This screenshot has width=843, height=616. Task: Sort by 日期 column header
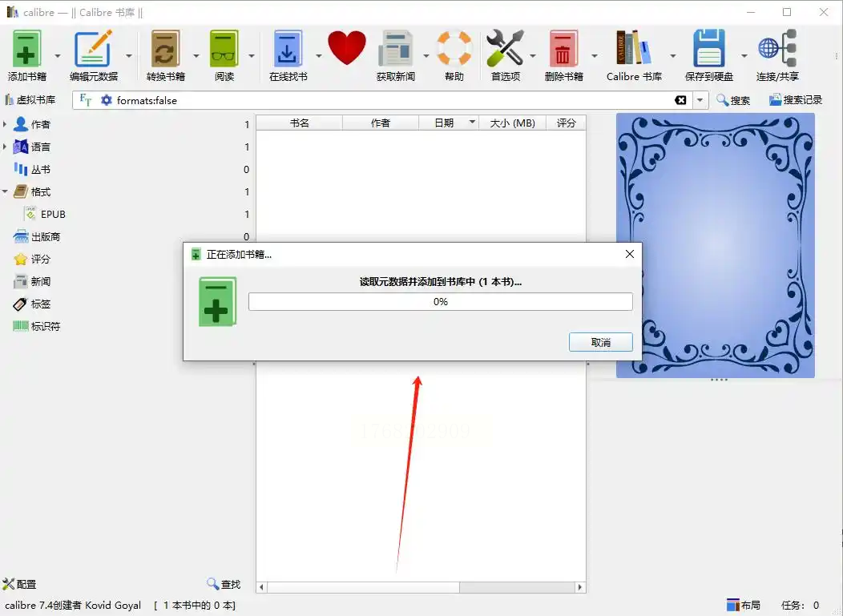(449, 123)
